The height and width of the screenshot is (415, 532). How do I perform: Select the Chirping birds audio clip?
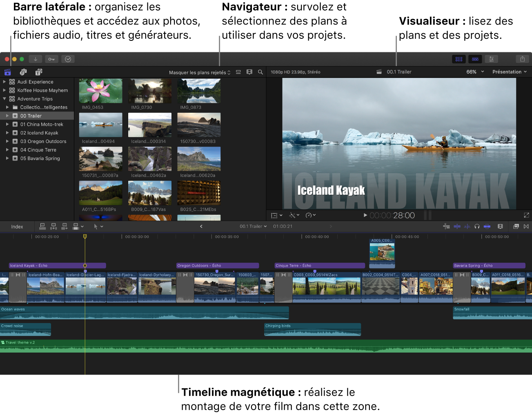point(312,330)
